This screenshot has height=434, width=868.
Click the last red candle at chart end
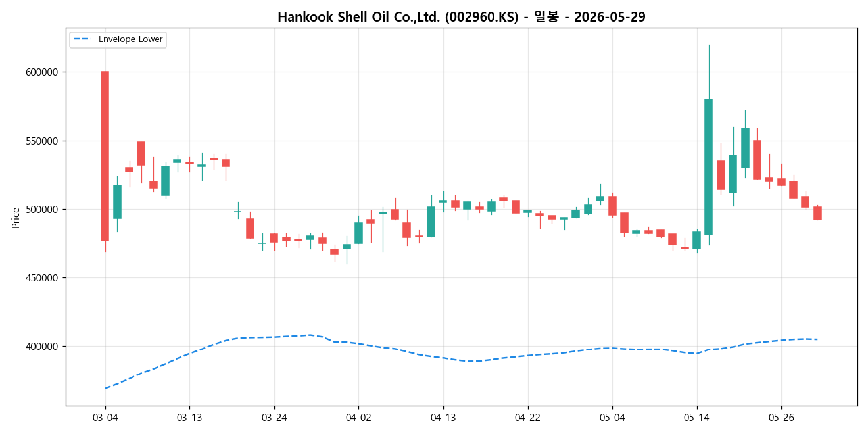click(x=817, y=213)
